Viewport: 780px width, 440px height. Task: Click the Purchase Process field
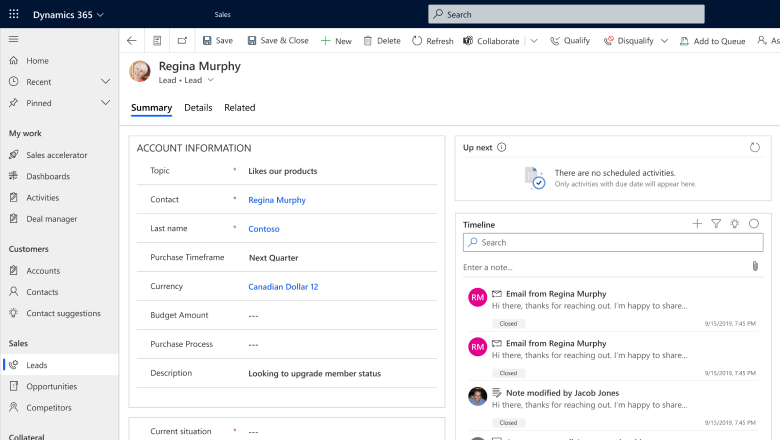pos(287,344)
